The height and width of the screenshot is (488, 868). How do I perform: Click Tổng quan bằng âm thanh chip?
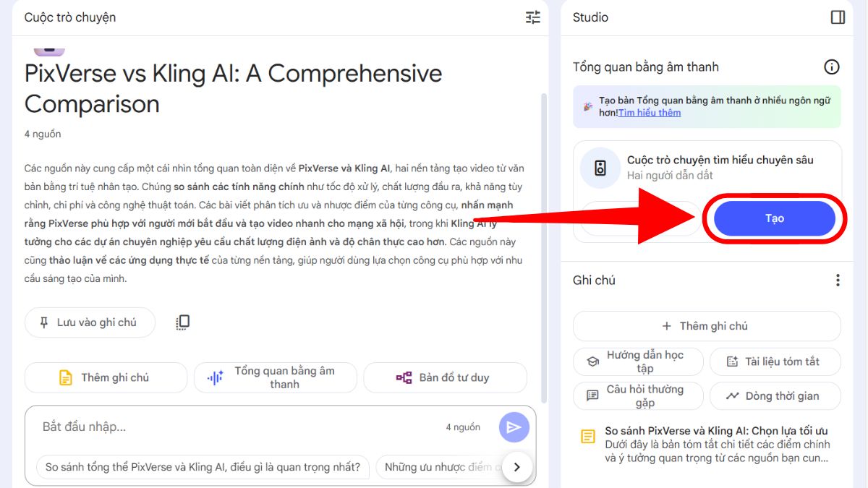click(x=275, y=377)
